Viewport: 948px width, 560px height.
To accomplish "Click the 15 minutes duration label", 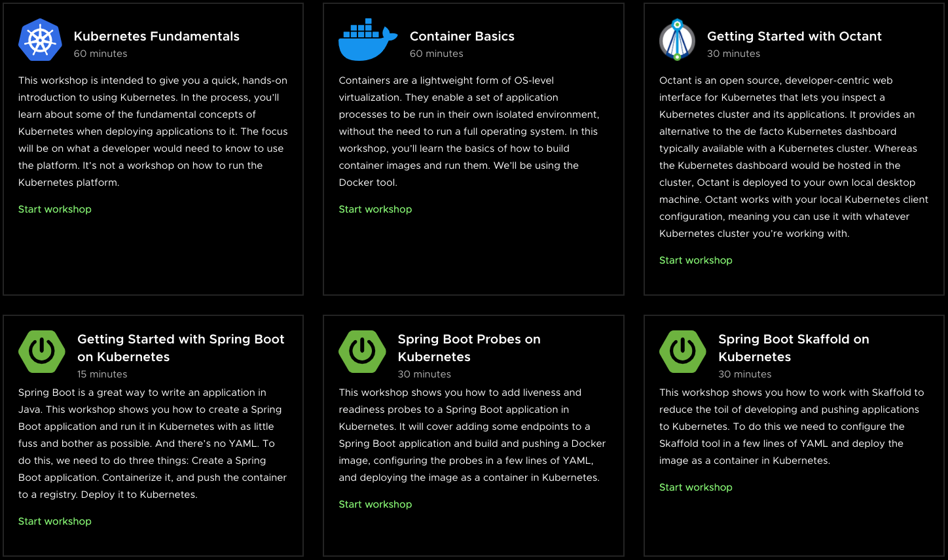I will tap(102, 374).
